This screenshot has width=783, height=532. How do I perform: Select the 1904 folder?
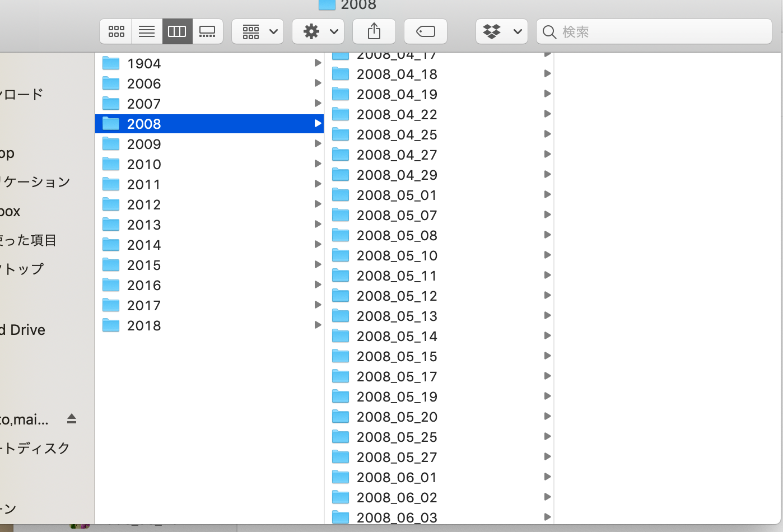(x=209, y=63)
